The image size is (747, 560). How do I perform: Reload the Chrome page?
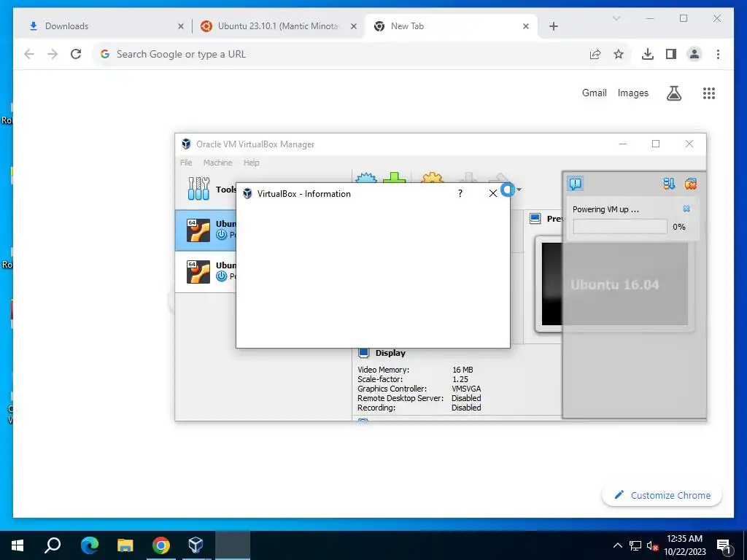pyautogui.click(x=76, y=54)
